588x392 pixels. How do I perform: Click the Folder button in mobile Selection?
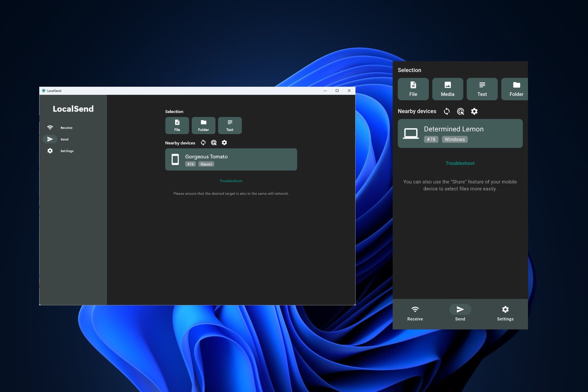(516, 89)
